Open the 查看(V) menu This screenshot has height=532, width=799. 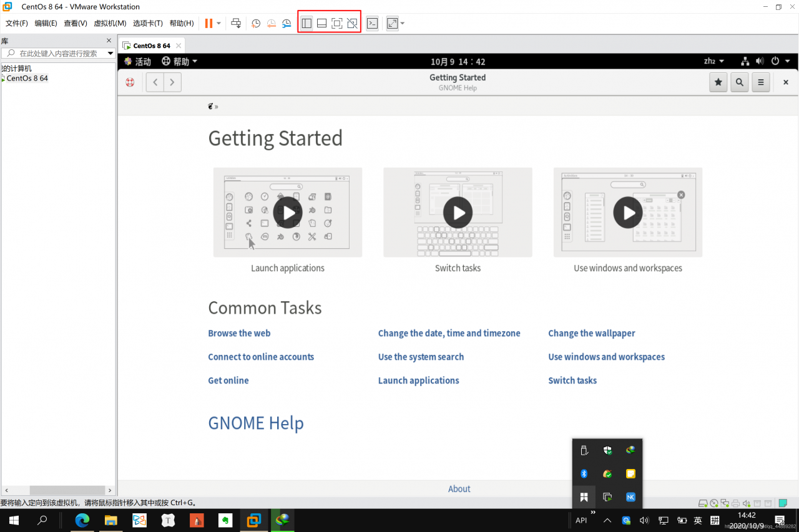pos(76,23)
